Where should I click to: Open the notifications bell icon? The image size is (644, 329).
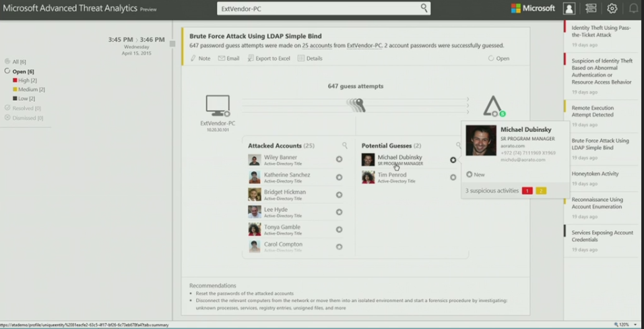(634, 8)
